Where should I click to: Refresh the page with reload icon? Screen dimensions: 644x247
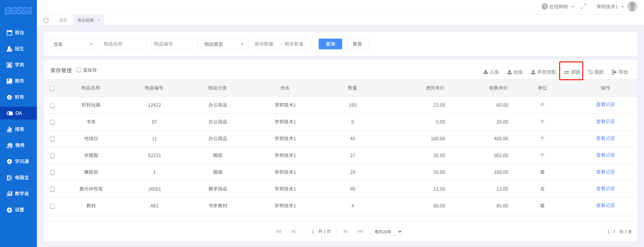coord(46,20)
